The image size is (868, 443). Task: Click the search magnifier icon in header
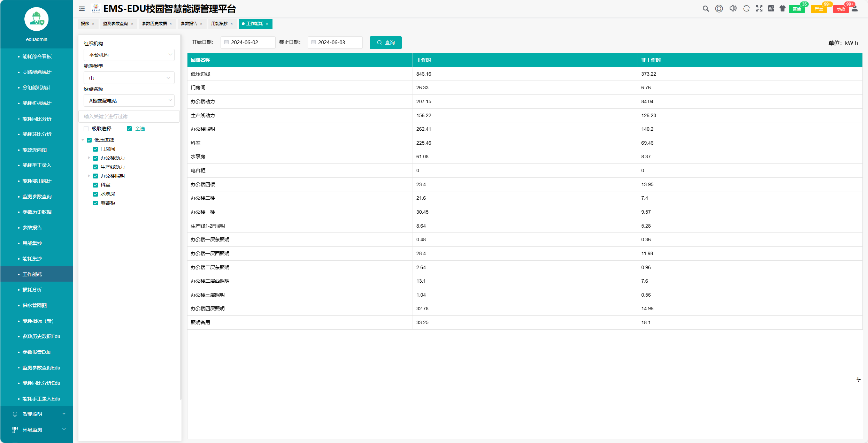(x=706, y=9)
